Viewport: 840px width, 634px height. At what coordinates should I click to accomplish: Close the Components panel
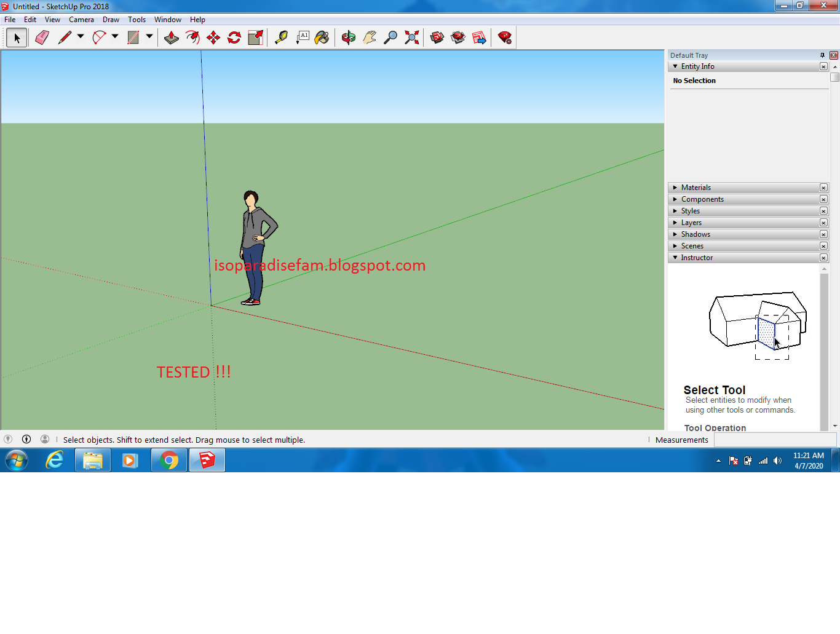823,199
